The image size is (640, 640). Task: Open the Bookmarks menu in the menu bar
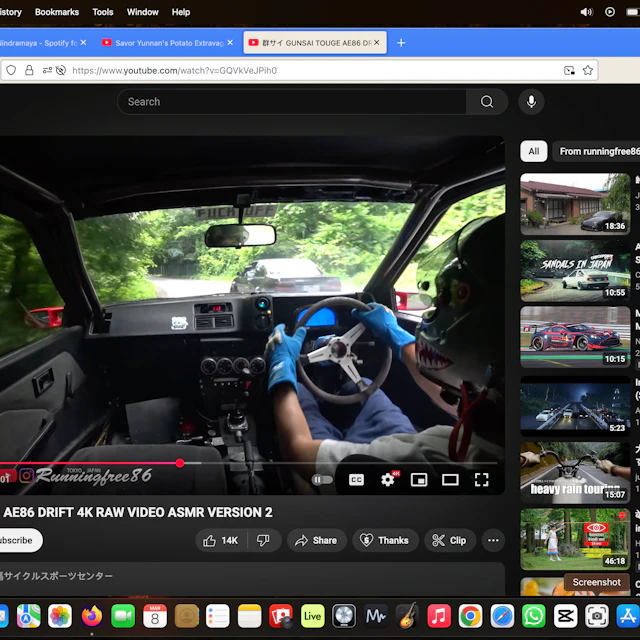click(x=56, y=12)
